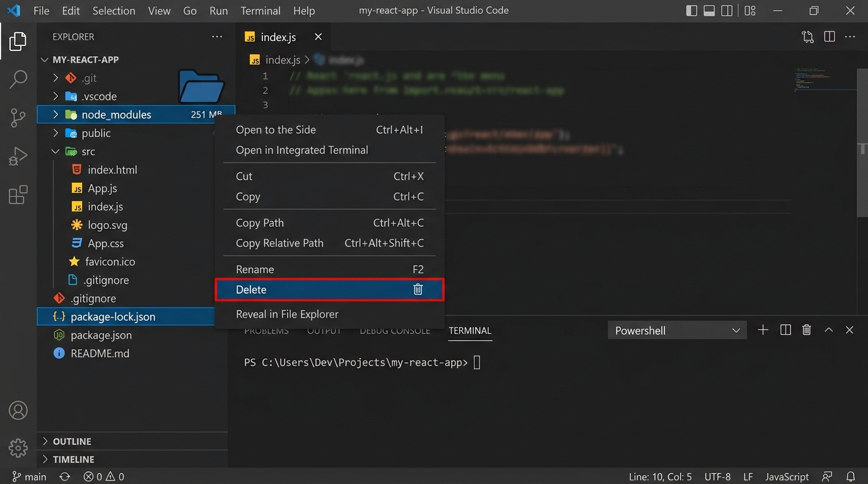868x484 pixels.
Task: Toggle the primary side bar layout icon
Action: coord(691,11)
